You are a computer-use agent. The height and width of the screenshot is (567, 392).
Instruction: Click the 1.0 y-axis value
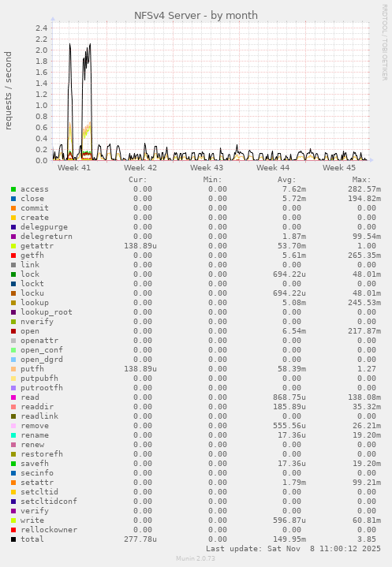pos(42,106)
